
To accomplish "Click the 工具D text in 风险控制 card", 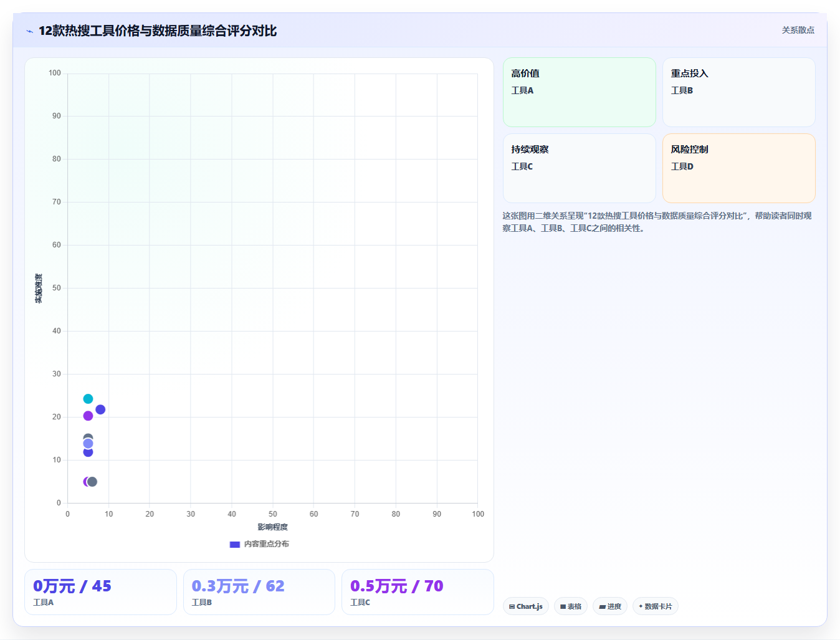I will coord(682,166).
